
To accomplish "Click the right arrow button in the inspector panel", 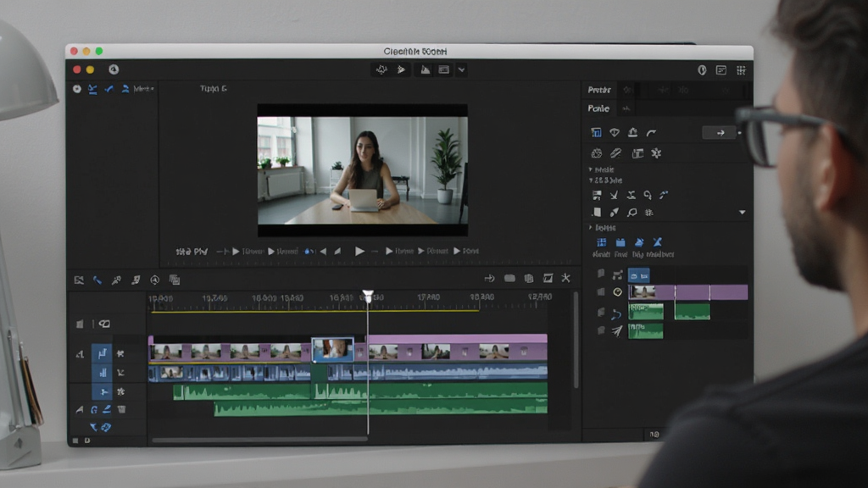I will pos(721,133).
